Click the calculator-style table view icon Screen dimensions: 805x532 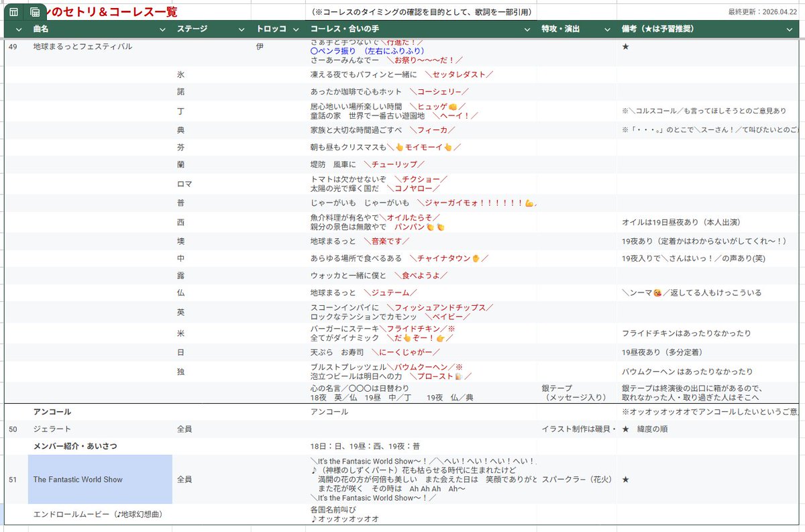click(x=35, y=11)
